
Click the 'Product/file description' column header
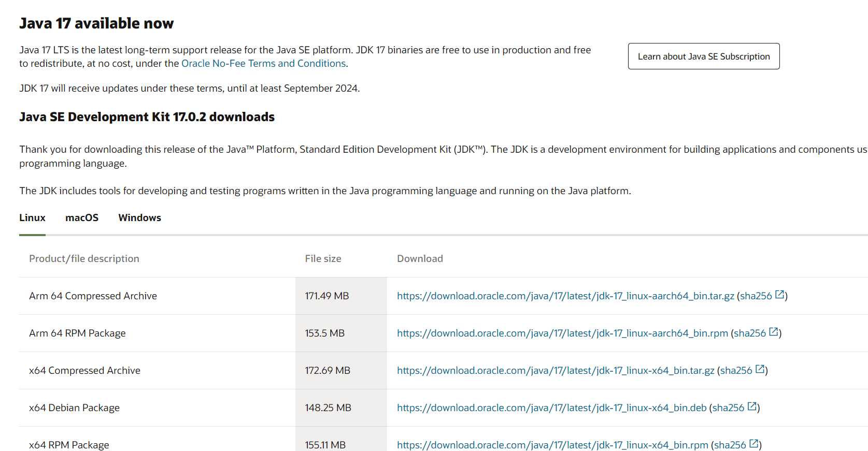(84, 259)
